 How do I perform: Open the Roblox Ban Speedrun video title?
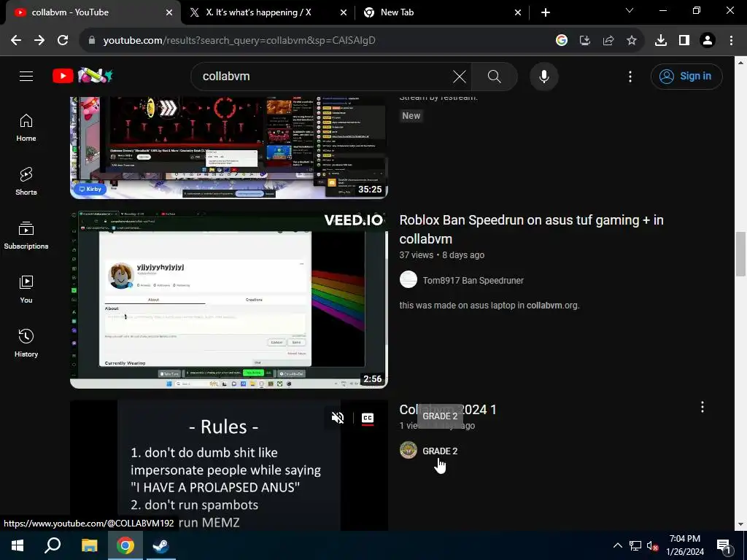tap(531, 229)
